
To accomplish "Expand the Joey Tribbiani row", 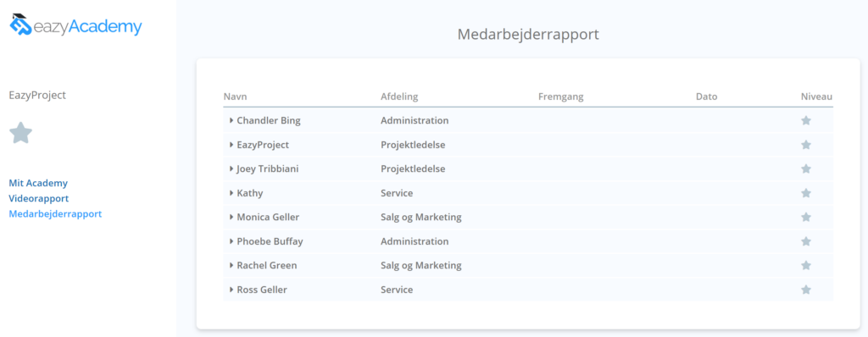I will pos(231,168).
